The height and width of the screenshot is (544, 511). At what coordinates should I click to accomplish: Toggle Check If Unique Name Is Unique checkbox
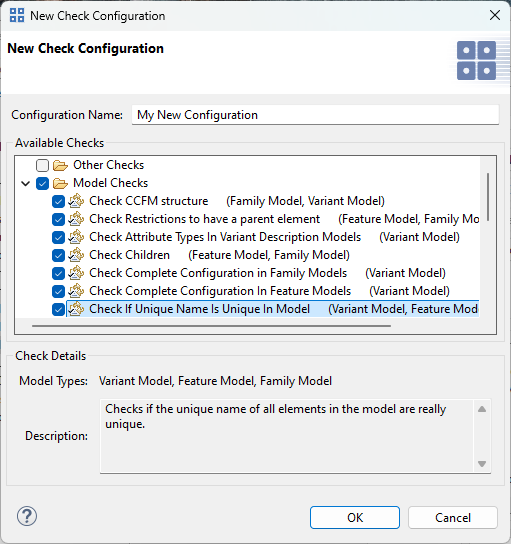[x=58, y=309]
